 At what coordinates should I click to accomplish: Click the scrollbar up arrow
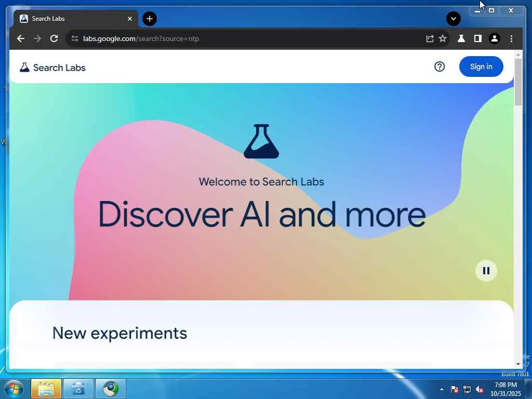point(518,54)
